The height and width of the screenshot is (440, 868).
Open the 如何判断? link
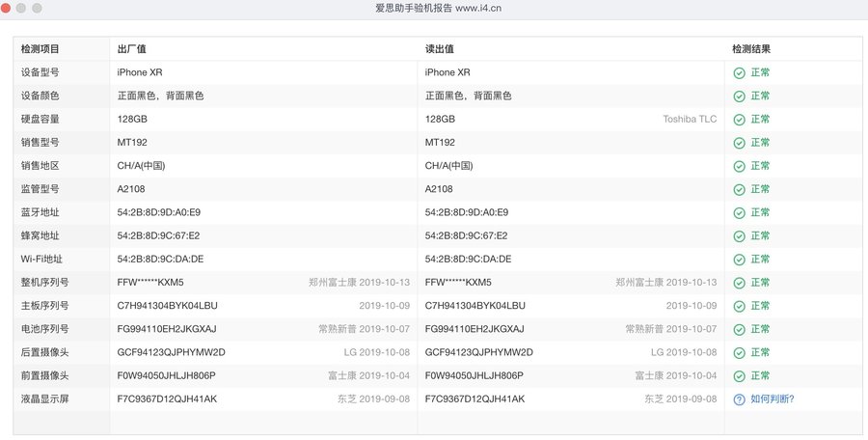point(773,399)
